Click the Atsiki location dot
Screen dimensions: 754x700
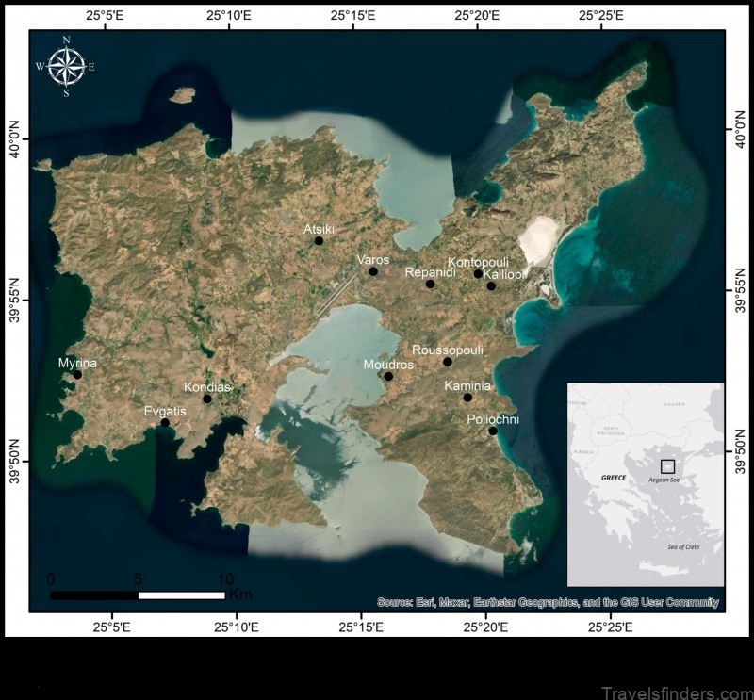[x=318, y=240]
